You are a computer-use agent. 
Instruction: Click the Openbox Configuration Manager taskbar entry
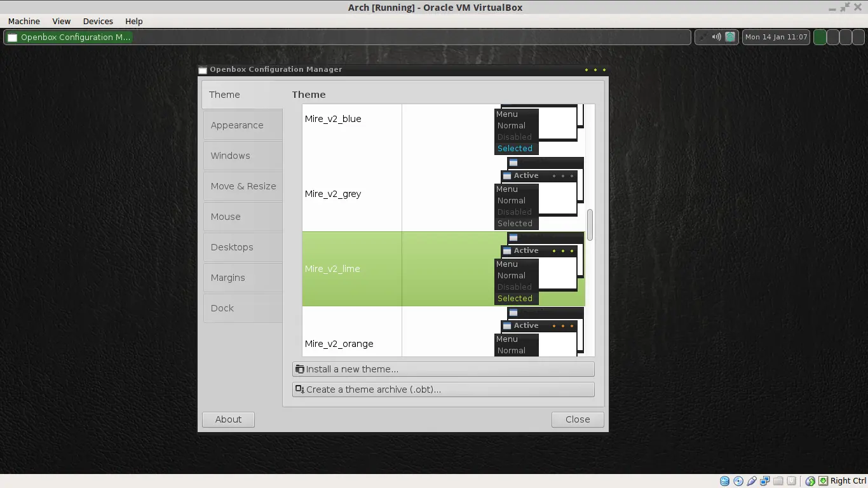(x=69, y=37)
